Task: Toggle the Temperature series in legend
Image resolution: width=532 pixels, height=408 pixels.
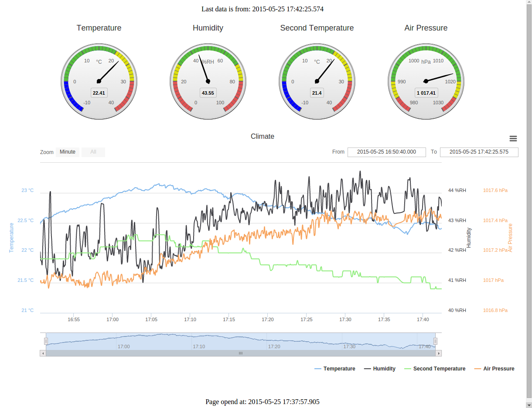Action: (x=335, y=369)
